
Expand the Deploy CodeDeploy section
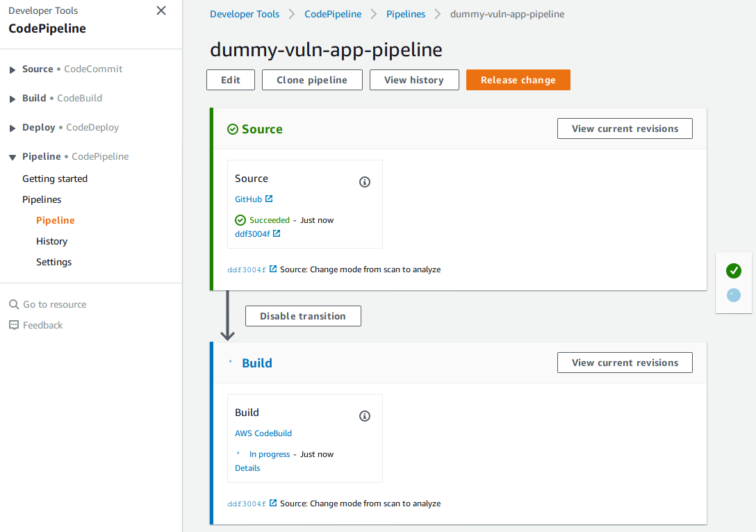coord(13,128)
